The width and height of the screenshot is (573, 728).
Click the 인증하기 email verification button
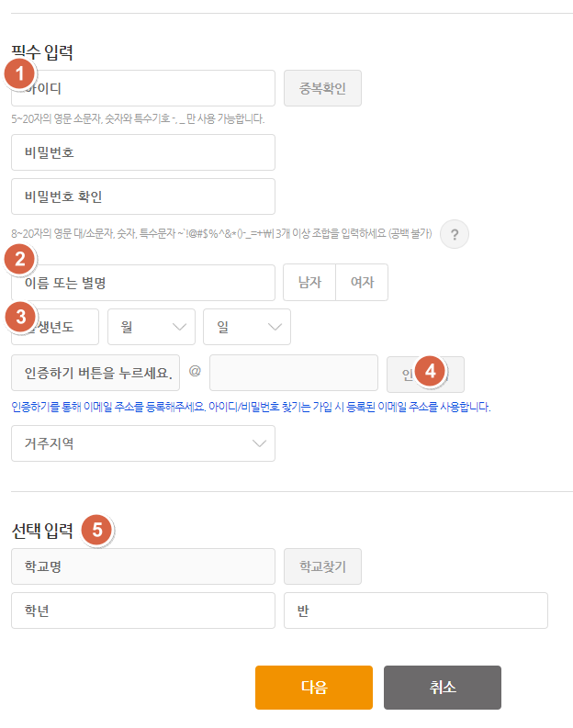pos(425,375)
